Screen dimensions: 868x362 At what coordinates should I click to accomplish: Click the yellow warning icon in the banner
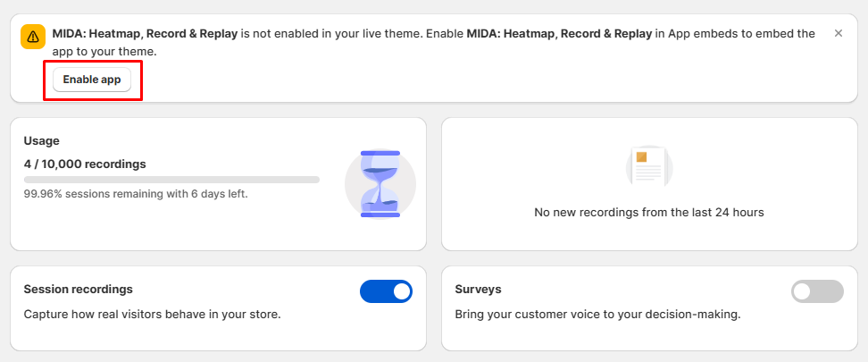click(33, 37)
